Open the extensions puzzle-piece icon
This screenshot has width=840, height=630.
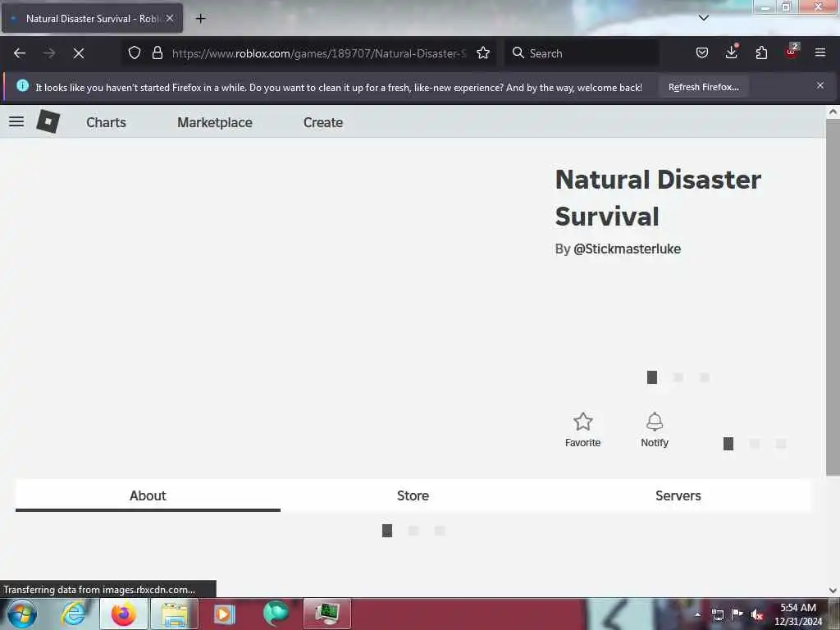[761, 52]
